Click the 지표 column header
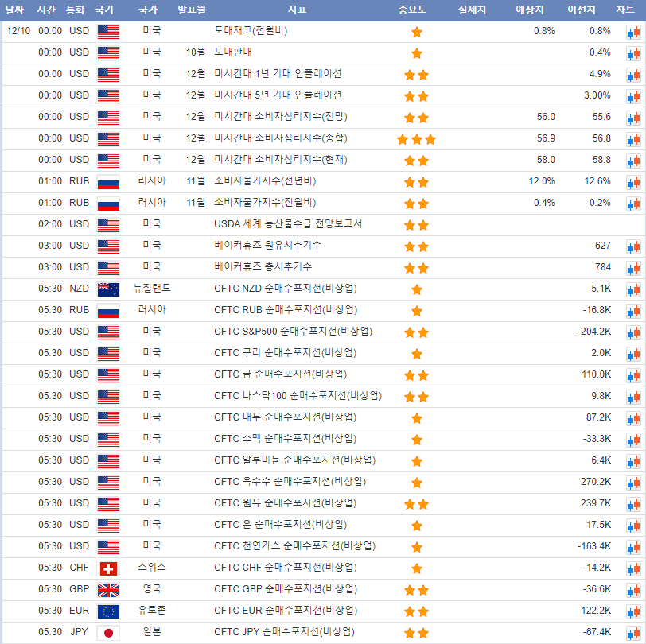The width and height of the screenshot is (646, 644). point(297,10)
